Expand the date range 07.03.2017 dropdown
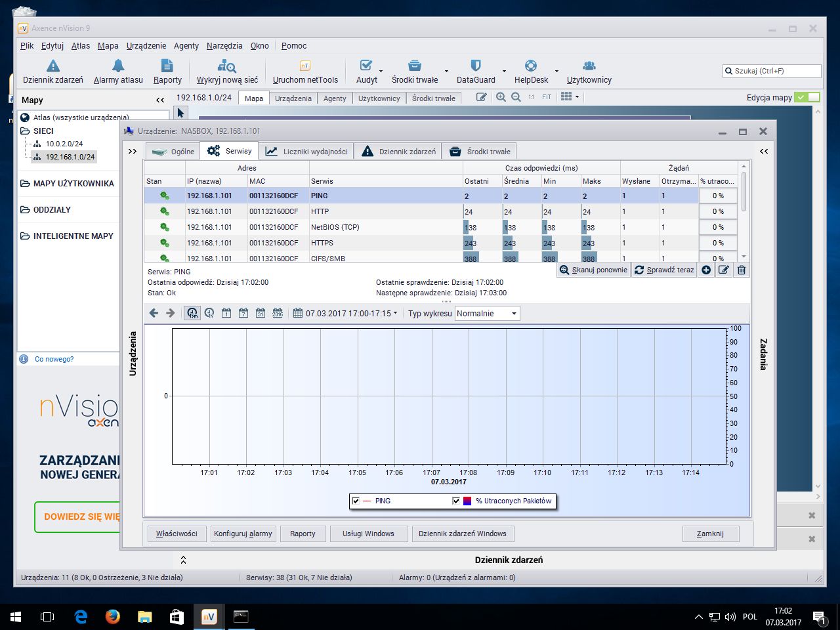This screenshot has height=630, width=840. click(x=346, y=314)
